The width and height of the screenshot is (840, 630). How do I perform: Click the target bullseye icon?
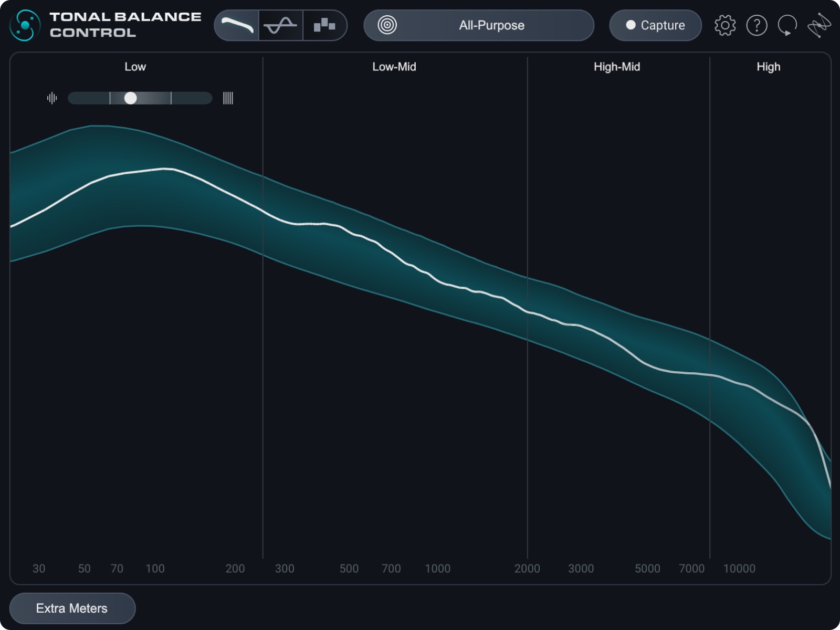point(387,25)
